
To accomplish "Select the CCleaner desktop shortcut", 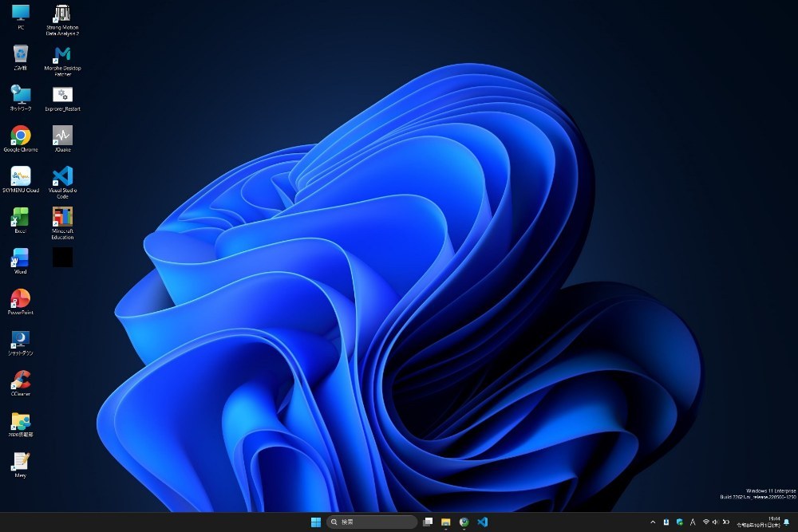I will point(21,383).
